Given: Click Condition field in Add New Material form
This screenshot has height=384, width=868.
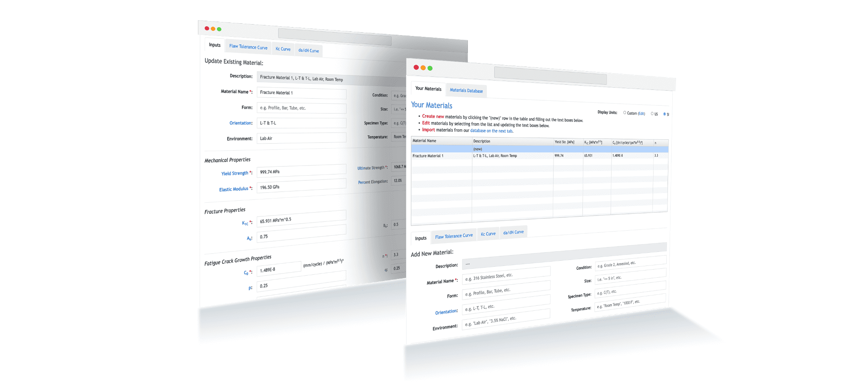Looking at the screenshot, I should pos(630,263).
